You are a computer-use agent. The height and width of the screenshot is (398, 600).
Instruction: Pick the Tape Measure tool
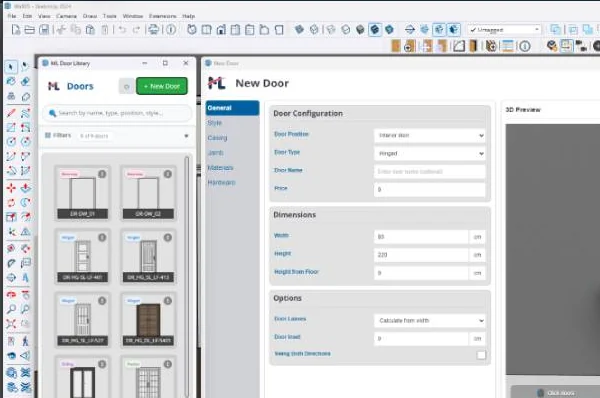click(11, 249)
